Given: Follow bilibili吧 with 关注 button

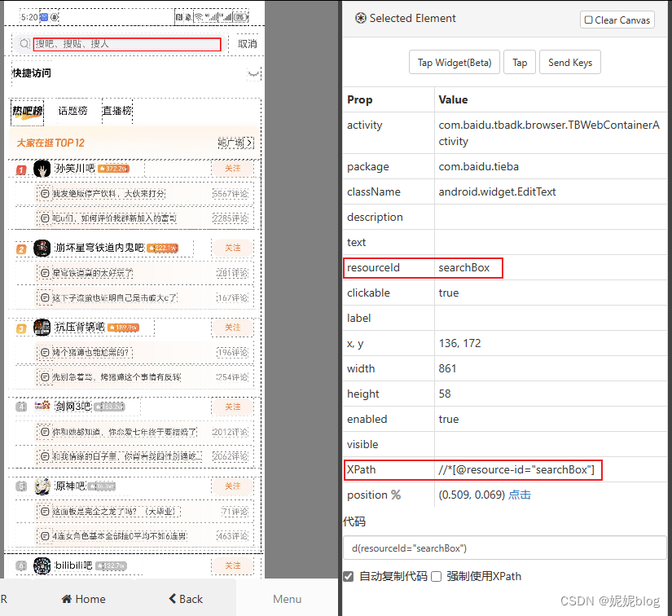Looking at the screenshot, I should pos(233,565).
